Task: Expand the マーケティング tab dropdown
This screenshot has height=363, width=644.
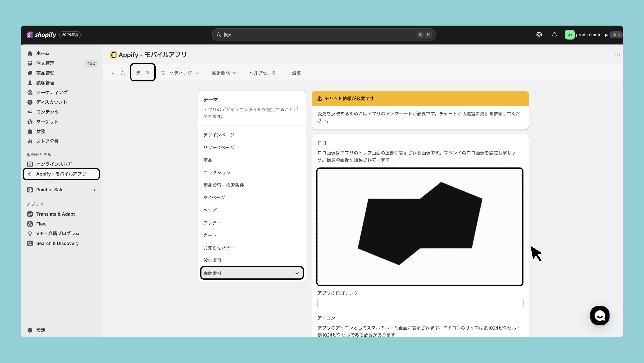Action: 180,73
